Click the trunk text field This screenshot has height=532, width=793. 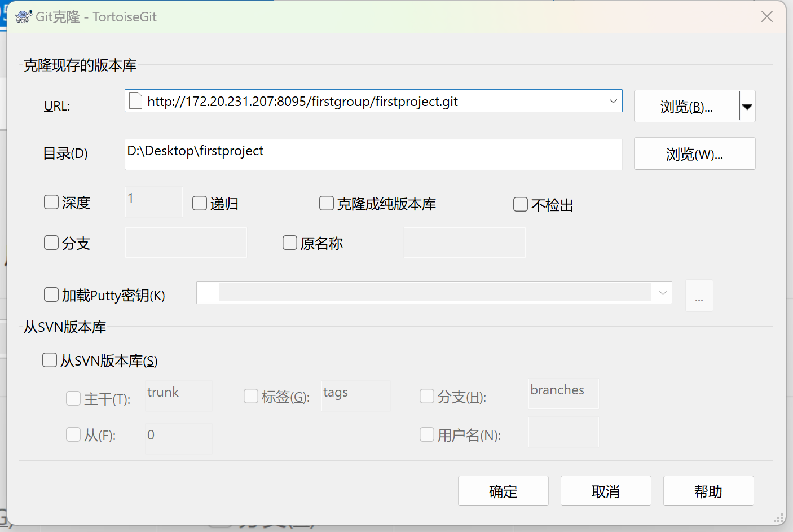(179, 395)
